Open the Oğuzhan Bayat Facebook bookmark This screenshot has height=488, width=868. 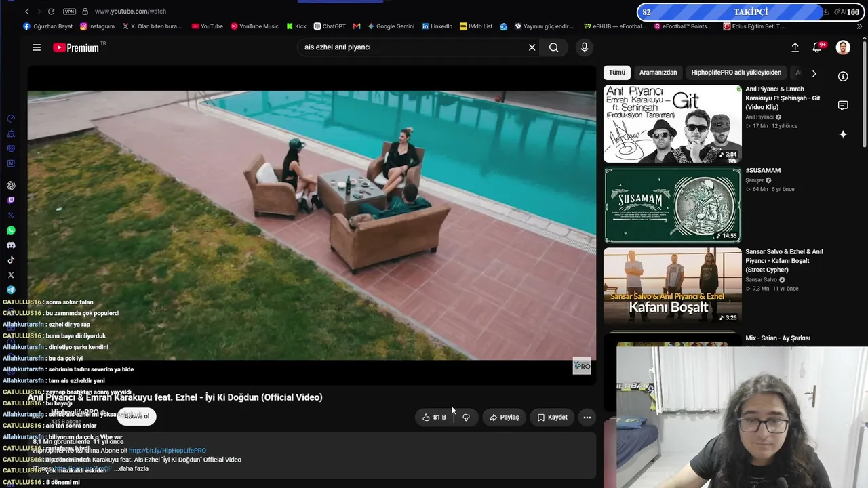point(47,26)
